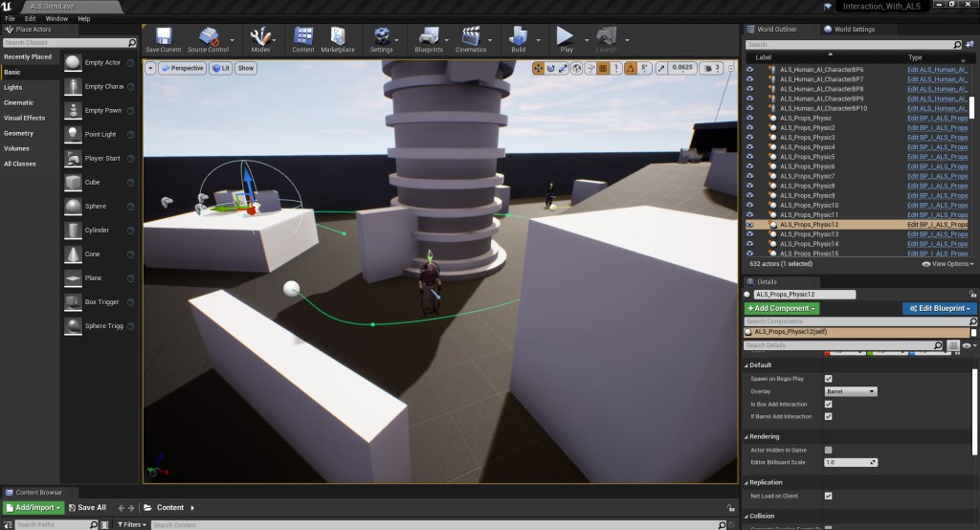Uncheck Spawn on Begin Play
Viewport: 980px width, 530px height.
(828, 379)
